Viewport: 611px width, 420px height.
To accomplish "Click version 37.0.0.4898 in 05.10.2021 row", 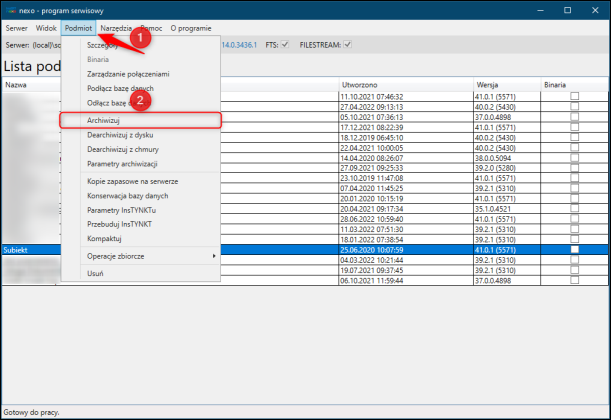I will click(493, 117).
